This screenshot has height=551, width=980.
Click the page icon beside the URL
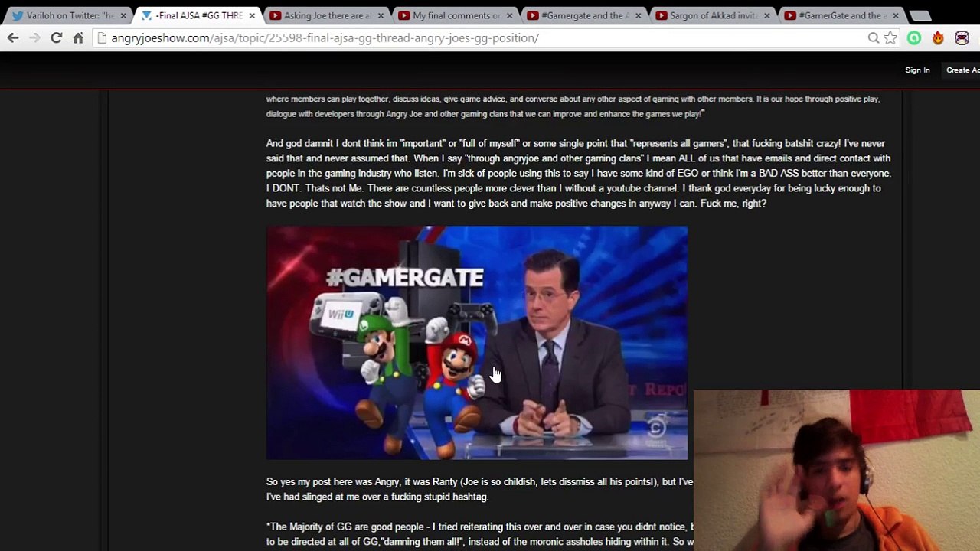coord(102,37)
